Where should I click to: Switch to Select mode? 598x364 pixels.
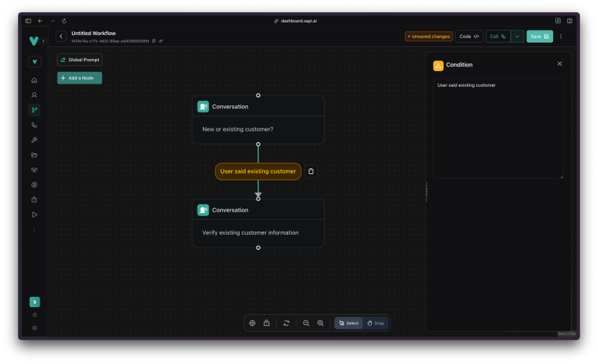click(349, 323)
